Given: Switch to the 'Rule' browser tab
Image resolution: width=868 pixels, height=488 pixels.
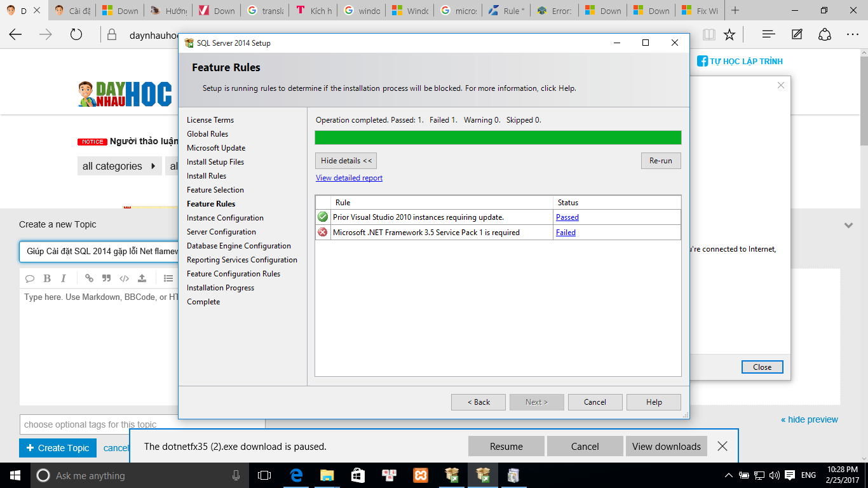Looking at the screenshot, I should click(x=507, y=11).
